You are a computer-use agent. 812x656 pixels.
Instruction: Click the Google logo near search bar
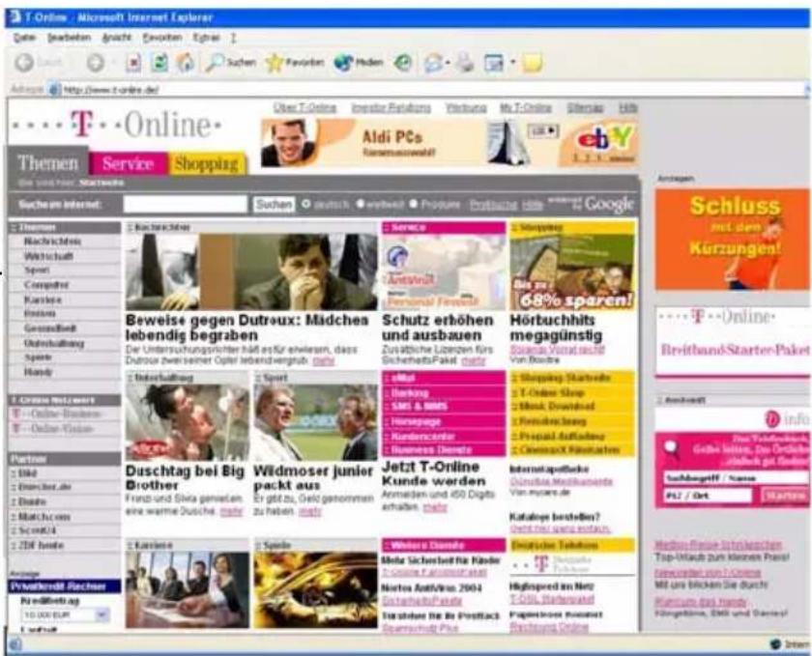pos(609,205)
